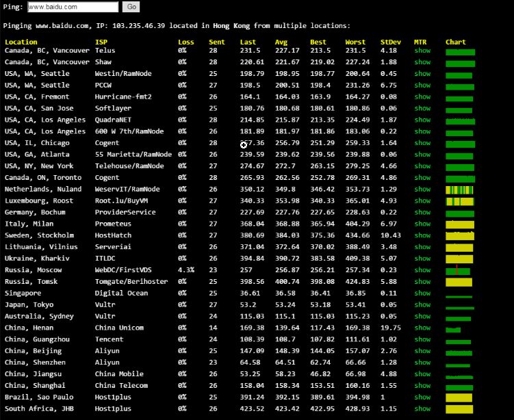Click show for San Jose Softlayer row
This screenshot has width=514, height=420.
coord(422,108)
